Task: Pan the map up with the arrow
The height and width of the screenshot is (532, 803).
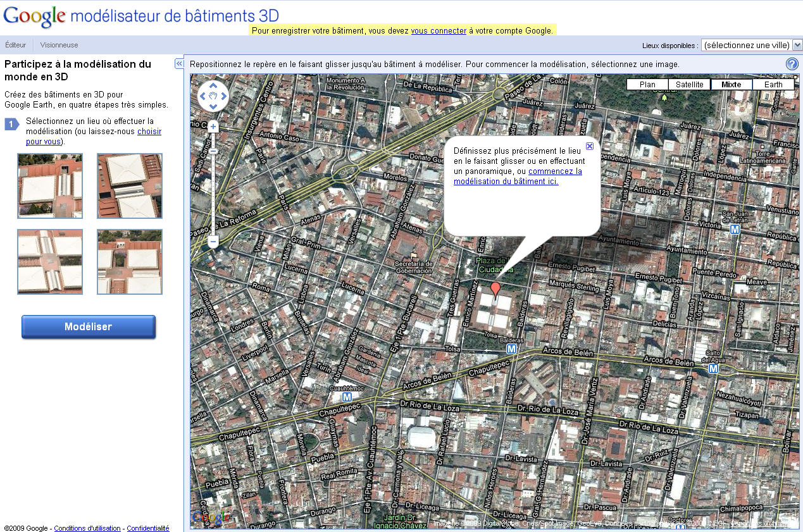Action: (x=213, y=86)
